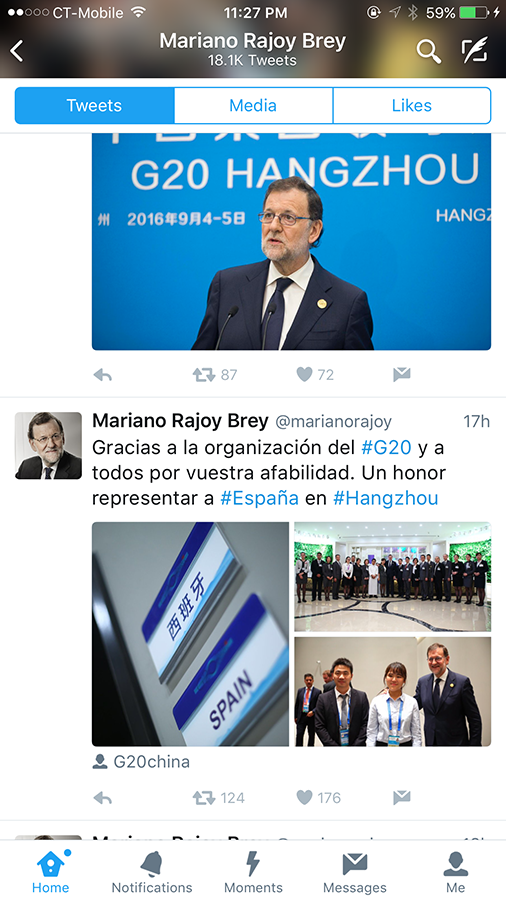Select the Tweets tab

95,106
